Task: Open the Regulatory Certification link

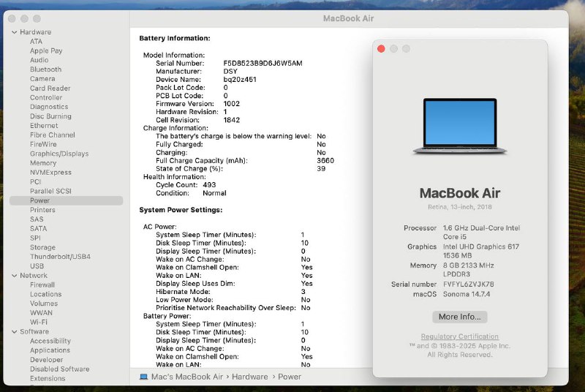Action: [x=460, y=336]
